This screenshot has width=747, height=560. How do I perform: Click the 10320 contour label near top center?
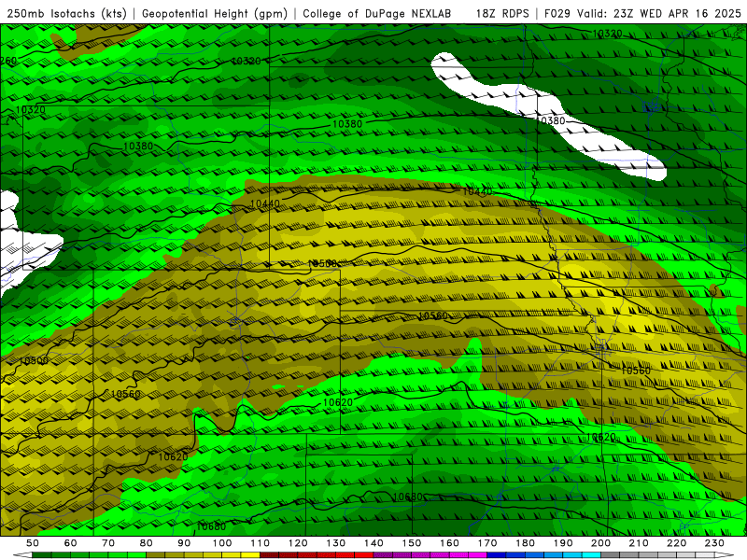tap(247, 61)
